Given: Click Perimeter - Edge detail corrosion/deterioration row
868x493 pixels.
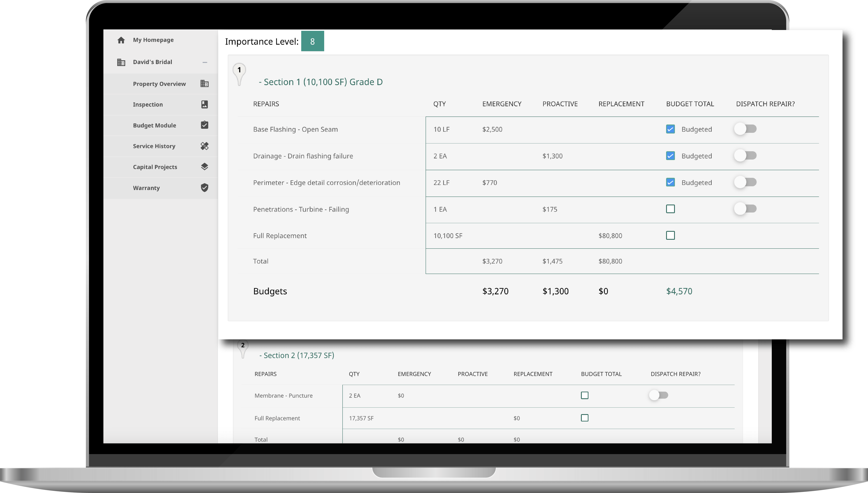Looking at the screenshot, I should pos(528,183).
